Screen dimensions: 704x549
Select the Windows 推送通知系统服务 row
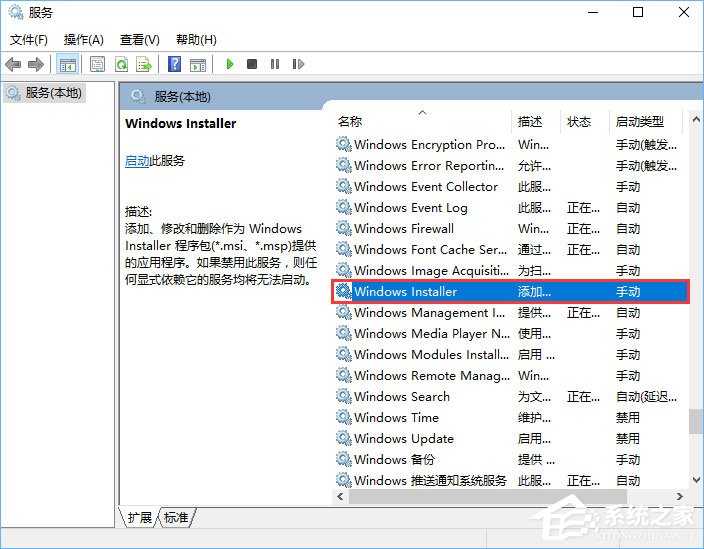point(510,480)
